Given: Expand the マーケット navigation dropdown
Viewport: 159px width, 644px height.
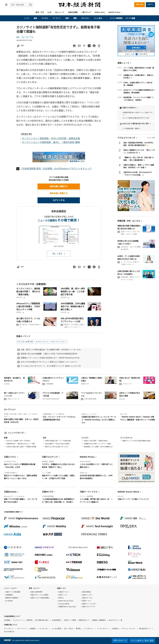Looking at the screenshot, I should click(x=58, y=18).
